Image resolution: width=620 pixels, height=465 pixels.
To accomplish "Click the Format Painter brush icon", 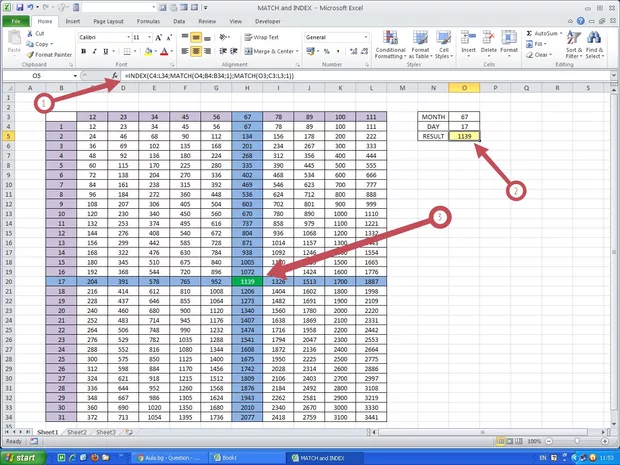I will point(30,55).
